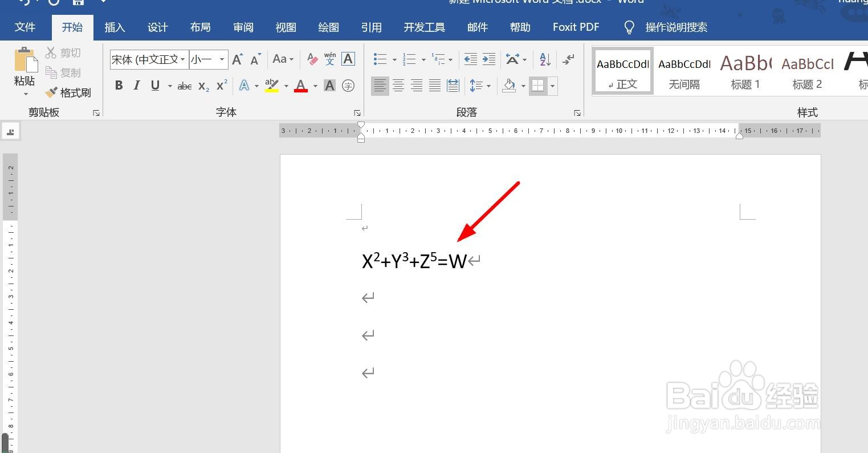Underline the selected text
Screen dimensions: 868x453
[x=155, y=86]
